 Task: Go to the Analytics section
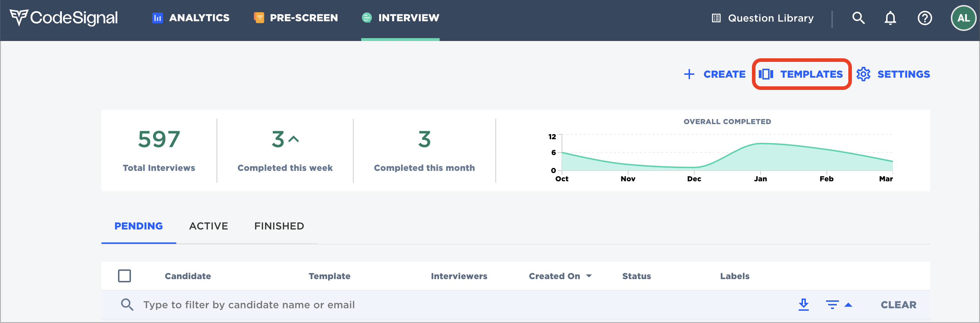click(191, 18)
